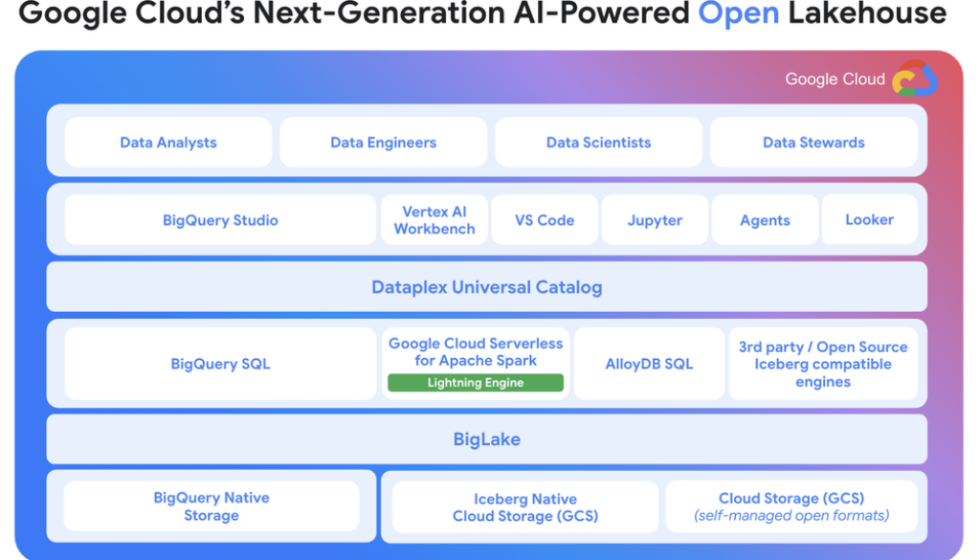Click Google Cloud Serverless for Apache Spark

point(476,351)
